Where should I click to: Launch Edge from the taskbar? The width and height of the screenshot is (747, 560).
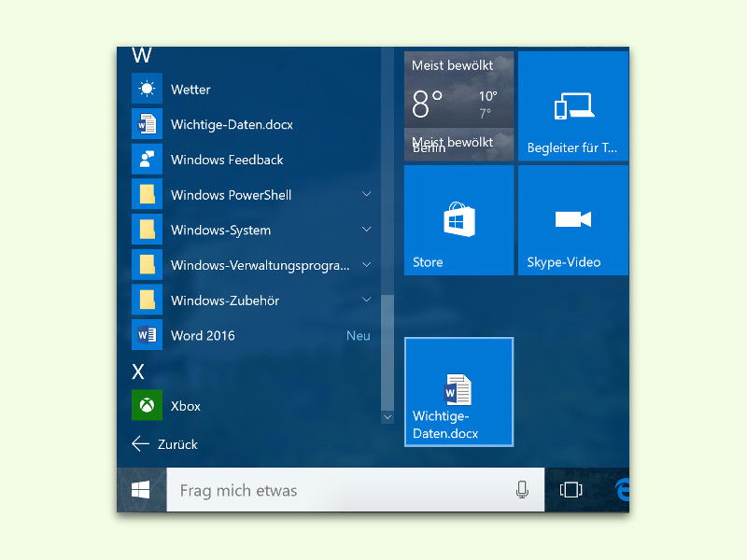click(622, 489)
